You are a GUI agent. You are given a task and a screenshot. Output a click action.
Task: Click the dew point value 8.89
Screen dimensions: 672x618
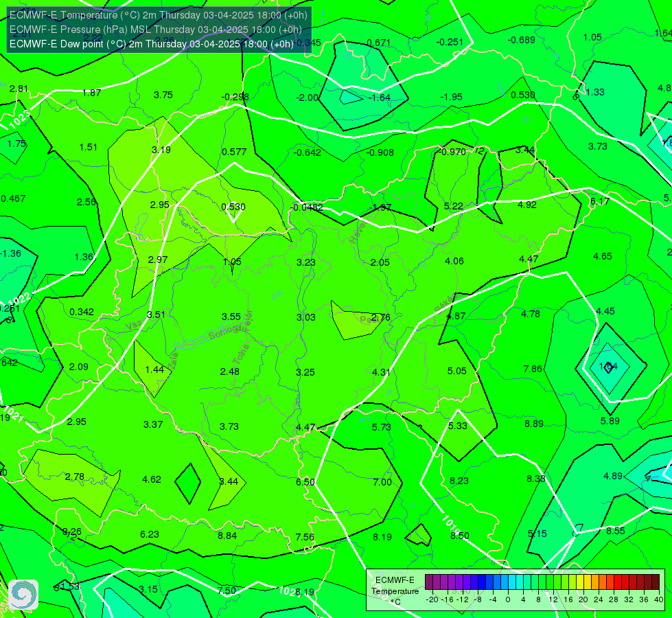[x=534, y=424]
